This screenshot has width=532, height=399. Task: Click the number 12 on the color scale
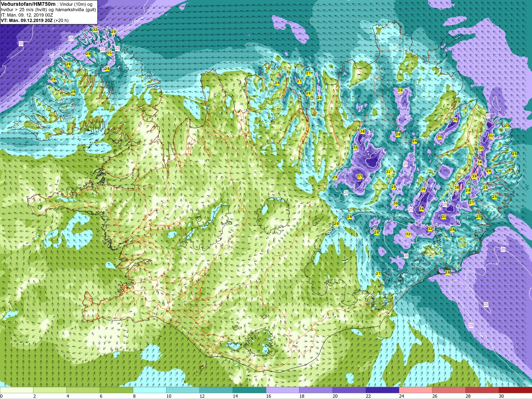pos(202,396)
